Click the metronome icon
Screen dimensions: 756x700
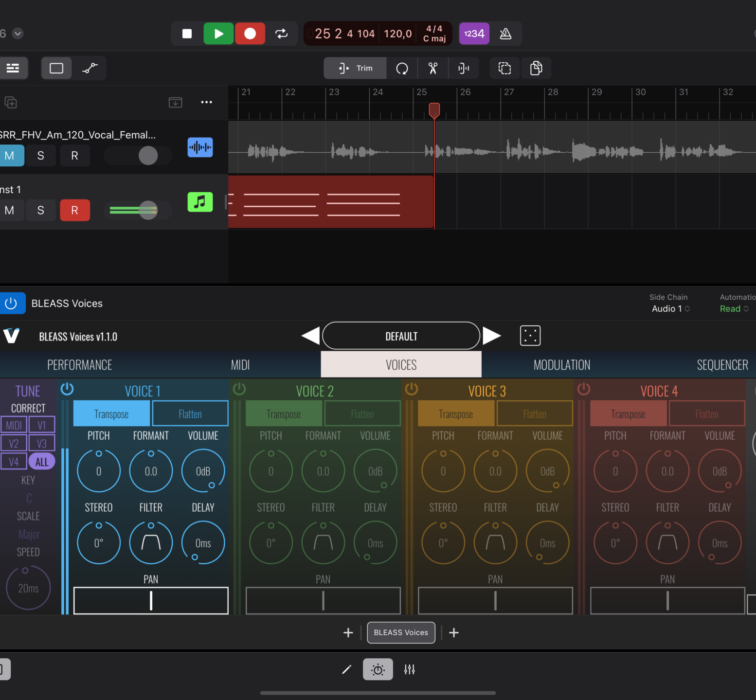tap(505, 33)
